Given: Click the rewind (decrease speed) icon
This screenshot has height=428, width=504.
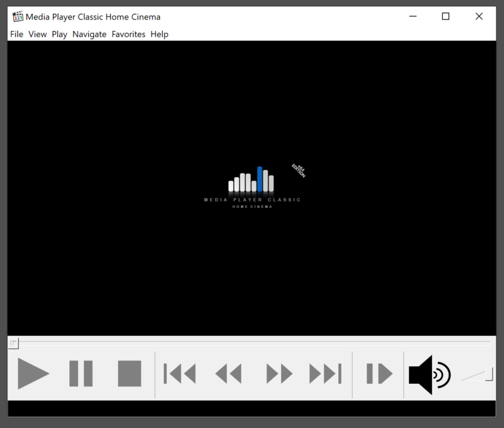Looking at the screenshot, I should [228, 374].
